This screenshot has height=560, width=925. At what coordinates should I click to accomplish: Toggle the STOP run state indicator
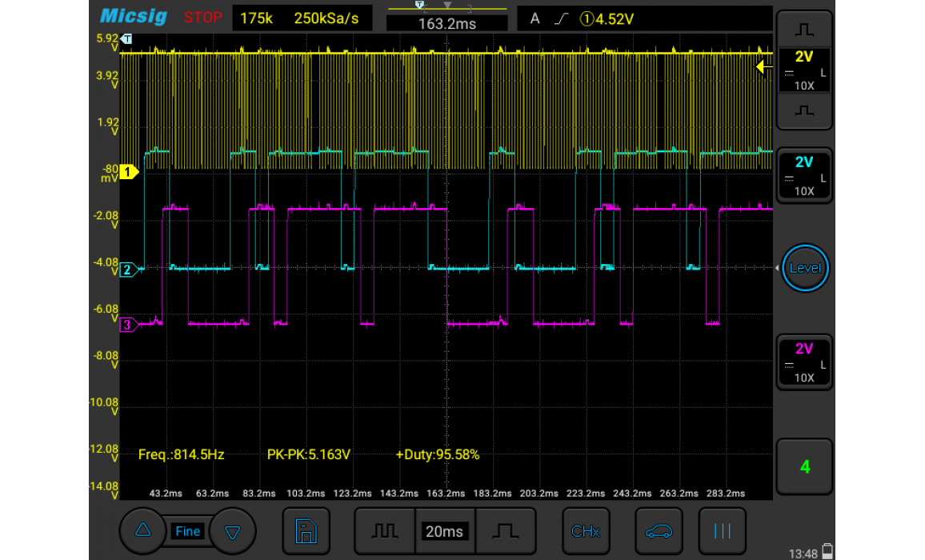pyautogui.click(x=202, y=18)
